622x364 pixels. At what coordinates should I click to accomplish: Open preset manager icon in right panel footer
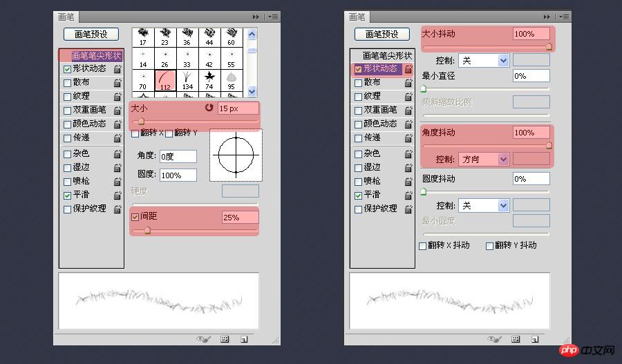(x=516, y=339)
